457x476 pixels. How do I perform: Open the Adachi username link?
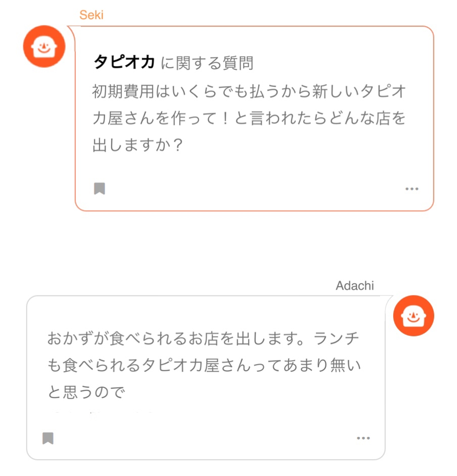coord(354,285)
